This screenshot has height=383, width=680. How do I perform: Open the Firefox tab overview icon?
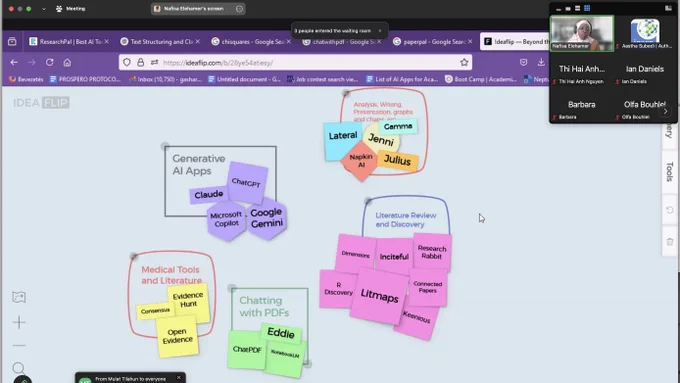click(12, 41)
